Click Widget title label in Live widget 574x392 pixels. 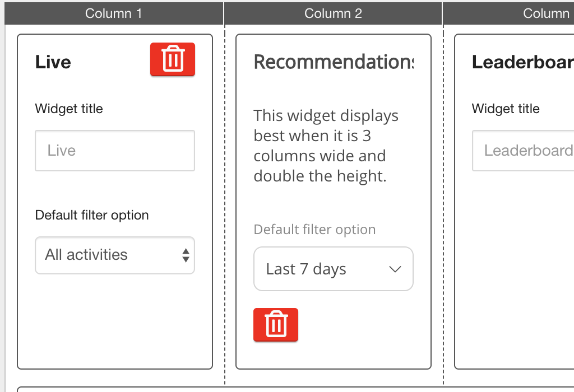click(x=69, y=109)
